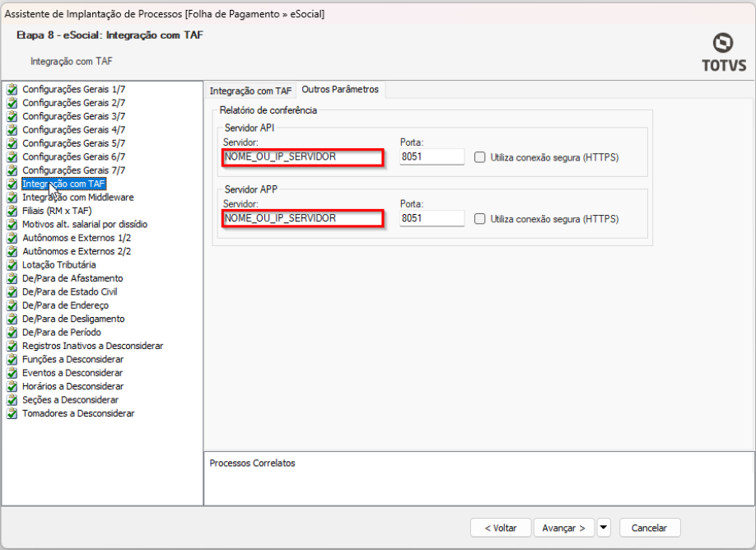Open Autônomos e Externos 2/2 step
Image resolution: width=756 pixels, height=550 pixels.
pos(77,251)
